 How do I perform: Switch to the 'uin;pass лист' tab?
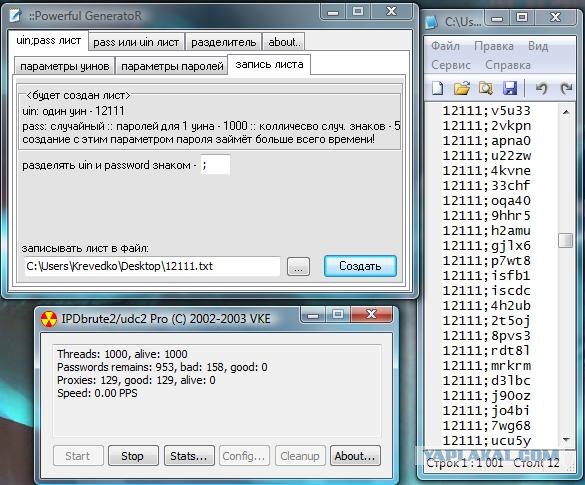49,40
